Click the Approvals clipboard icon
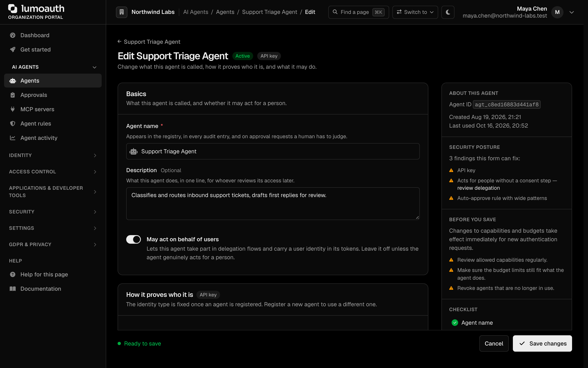The height and width of the screenshot is (368, 588). click(13, 95)
